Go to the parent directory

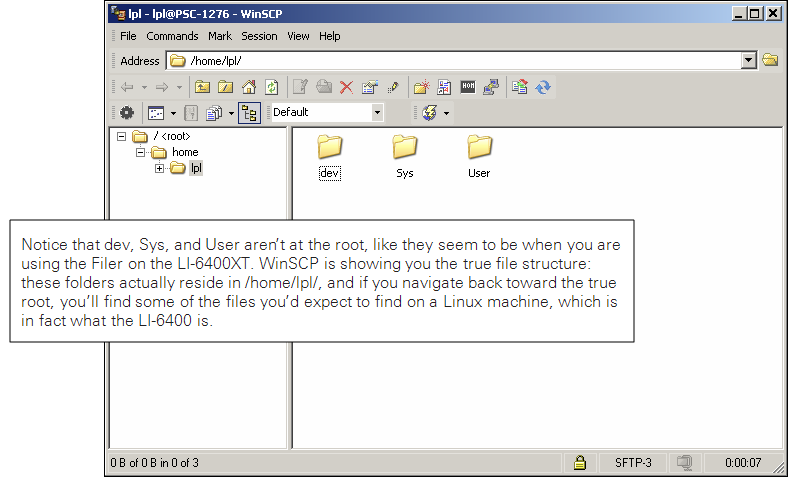(x=203, y=87)
